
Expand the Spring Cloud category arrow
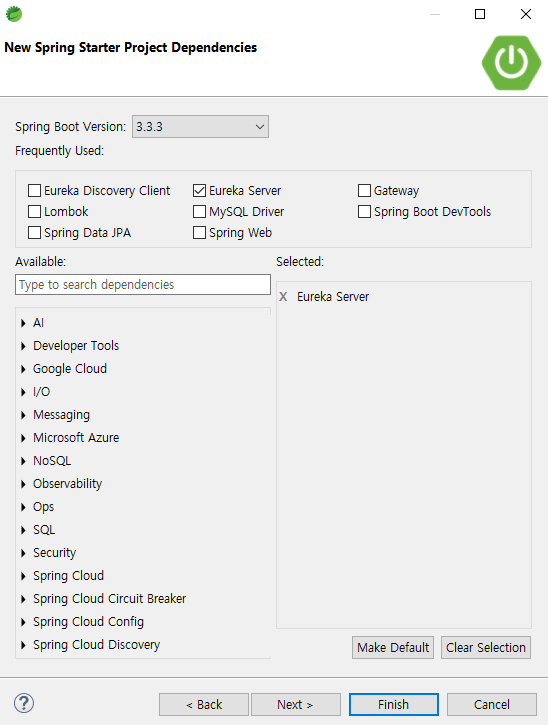click(23, 576)
